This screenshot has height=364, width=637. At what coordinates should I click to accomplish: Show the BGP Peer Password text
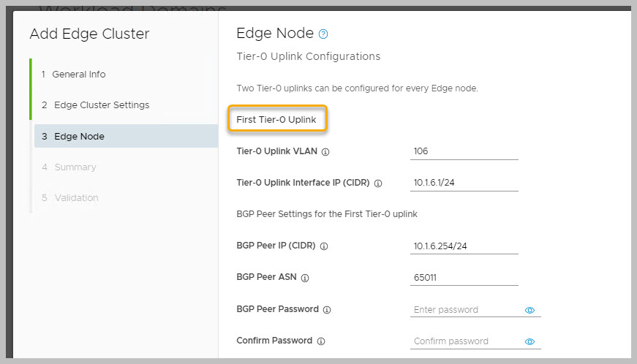(530, 310)
